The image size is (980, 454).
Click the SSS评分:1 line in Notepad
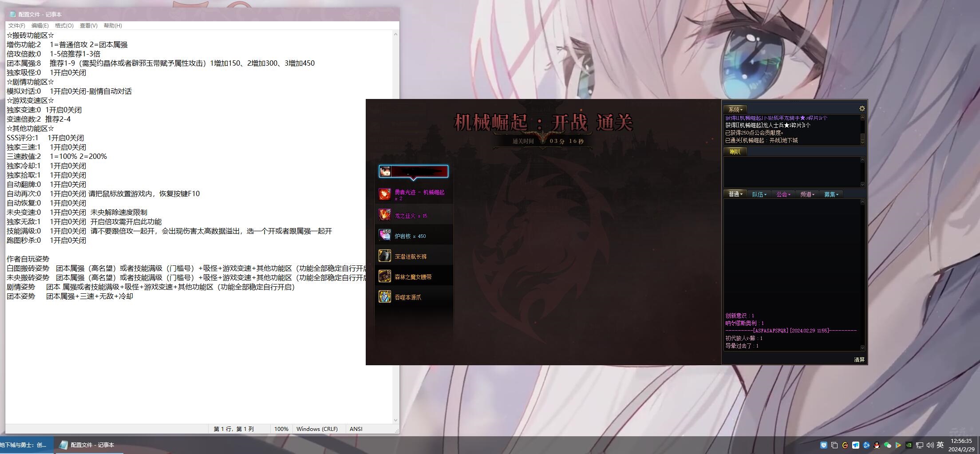45,138
